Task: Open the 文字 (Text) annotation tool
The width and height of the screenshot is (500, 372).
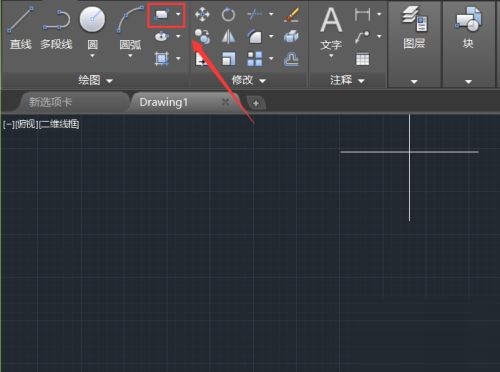Action: point(331,29)
